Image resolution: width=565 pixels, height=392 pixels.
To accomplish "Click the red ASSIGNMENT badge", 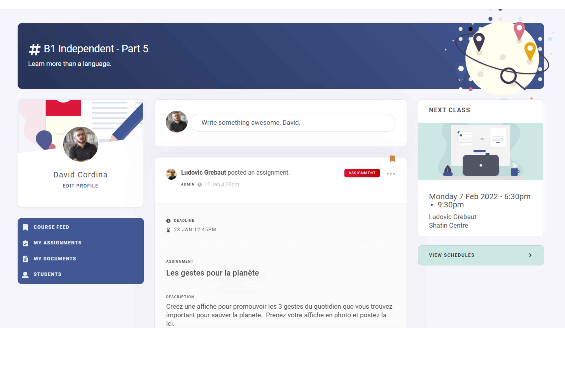I will pos(362,173).
